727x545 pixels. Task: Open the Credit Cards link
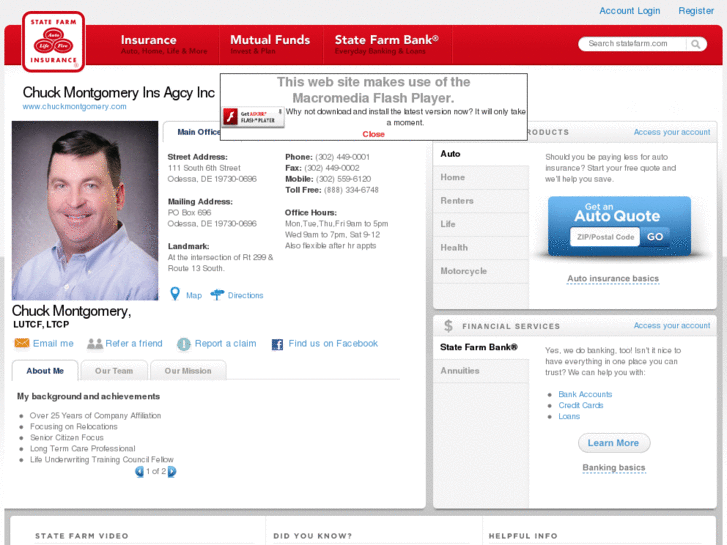(x=580, y=405)
